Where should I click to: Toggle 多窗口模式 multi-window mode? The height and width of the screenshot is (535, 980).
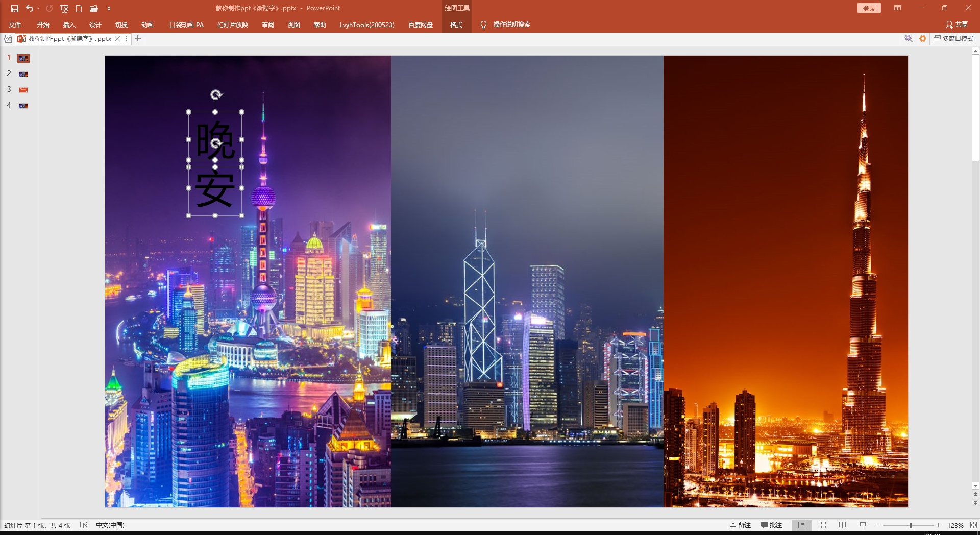click(x=953, y=39)
